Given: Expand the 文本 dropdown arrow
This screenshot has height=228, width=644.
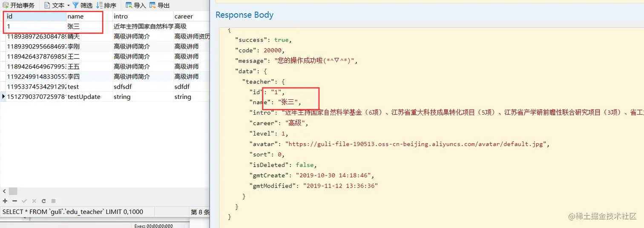Looking at the screenshot, I should point(68,6).
